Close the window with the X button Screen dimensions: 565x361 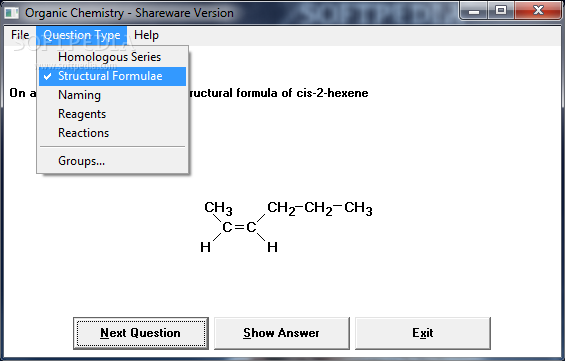coord(538,11)
